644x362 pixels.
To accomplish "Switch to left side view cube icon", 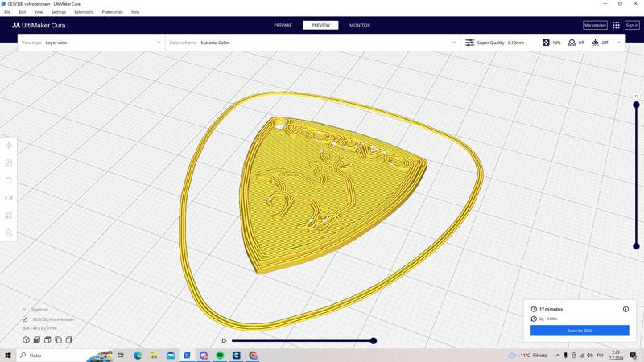I will pos(58,339).
